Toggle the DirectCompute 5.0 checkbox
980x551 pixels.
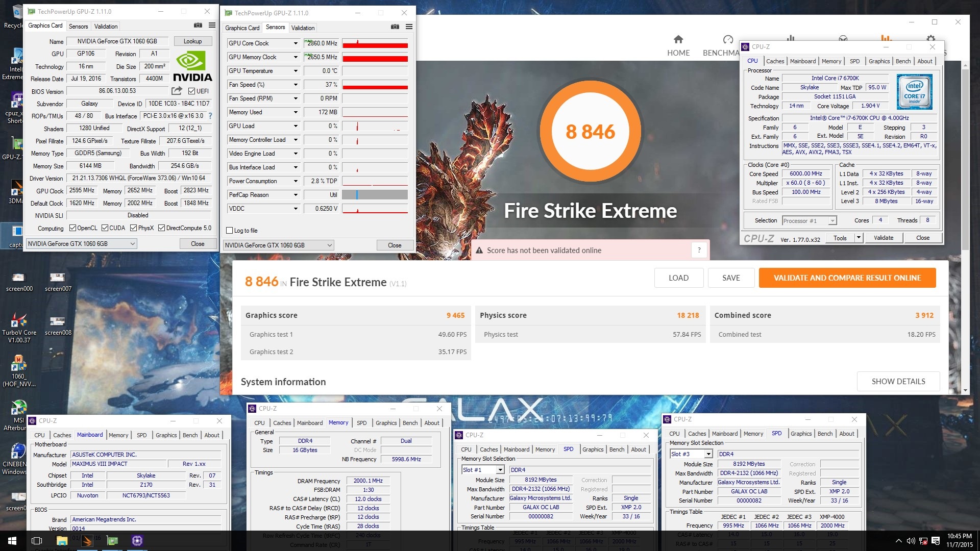click(161, 228)
